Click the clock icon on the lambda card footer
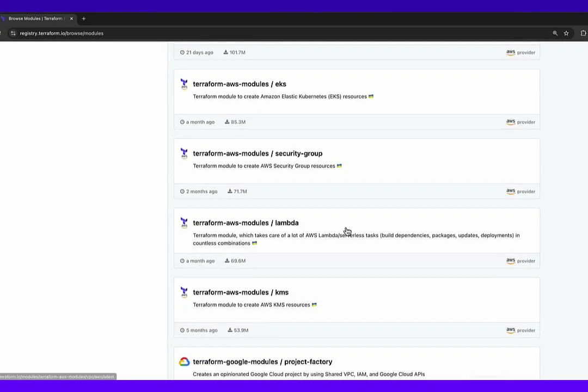The width and height of the screenshot is (588, 392). pos(182,261)
